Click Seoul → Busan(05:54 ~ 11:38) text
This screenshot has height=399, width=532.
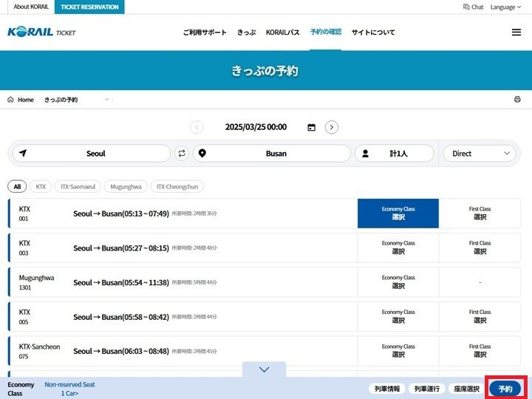(121, 282)
